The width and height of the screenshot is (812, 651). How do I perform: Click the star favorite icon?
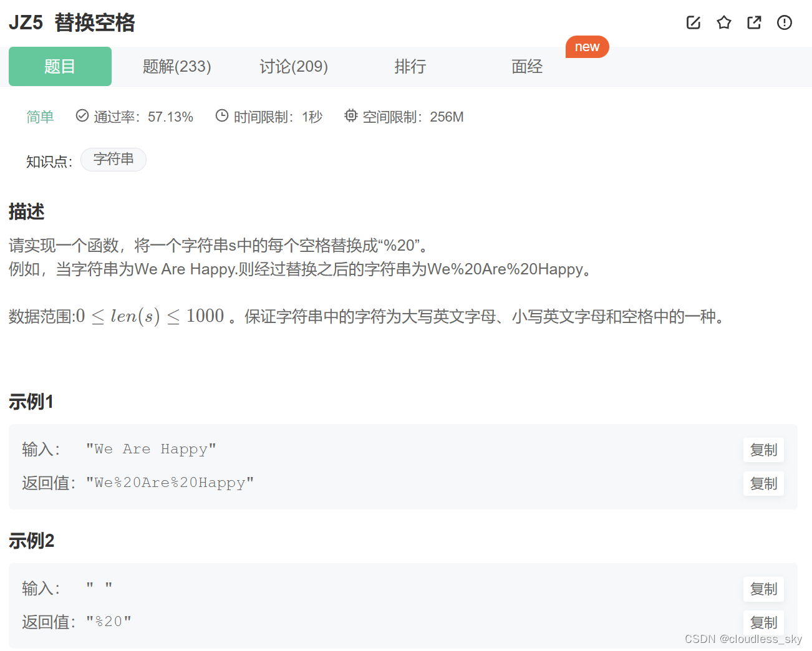point(724,22)
